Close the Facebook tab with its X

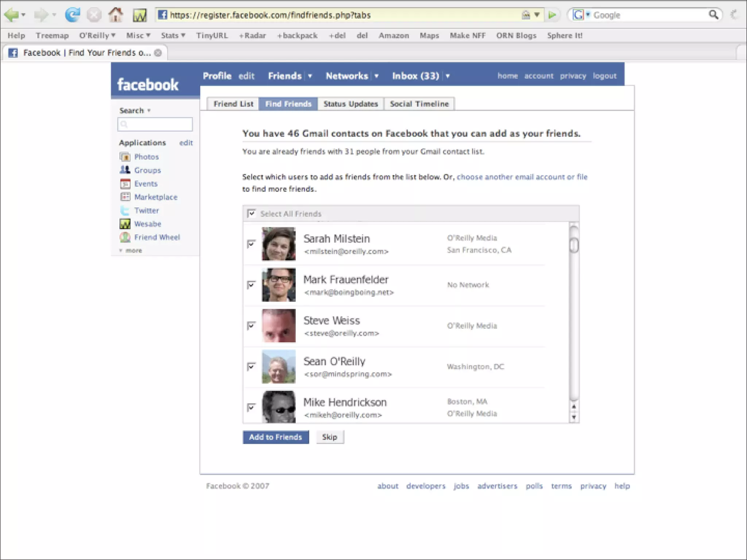pos(158,53)
